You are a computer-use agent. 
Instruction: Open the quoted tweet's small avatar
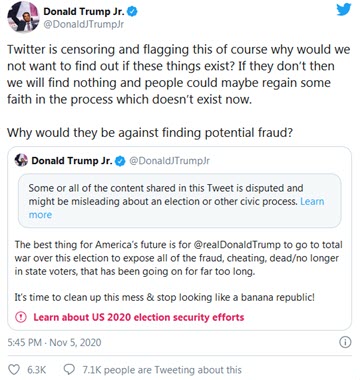tap(21, 160)
